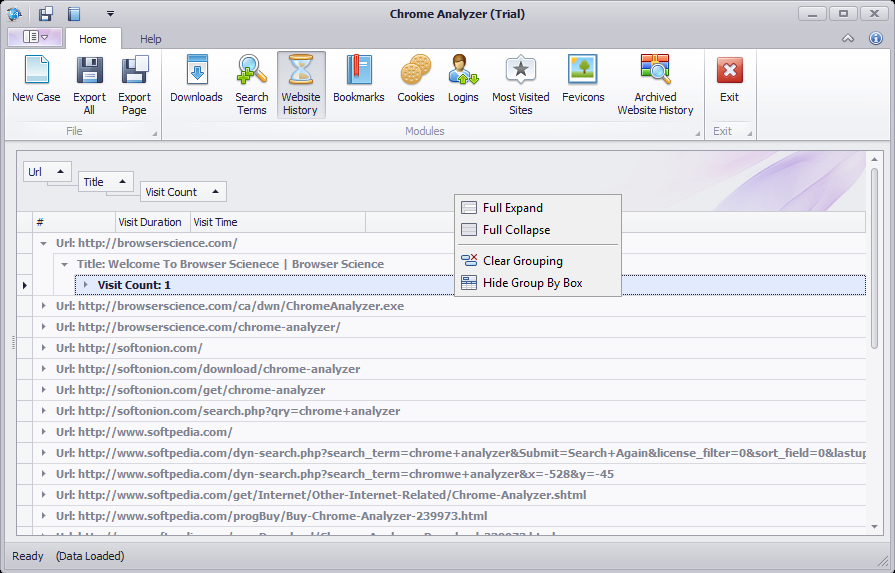The width and height of the screenshot is (895, 573).
Task: Open the quick access toolbar customize arrow
Action: [x=111, y=13]
